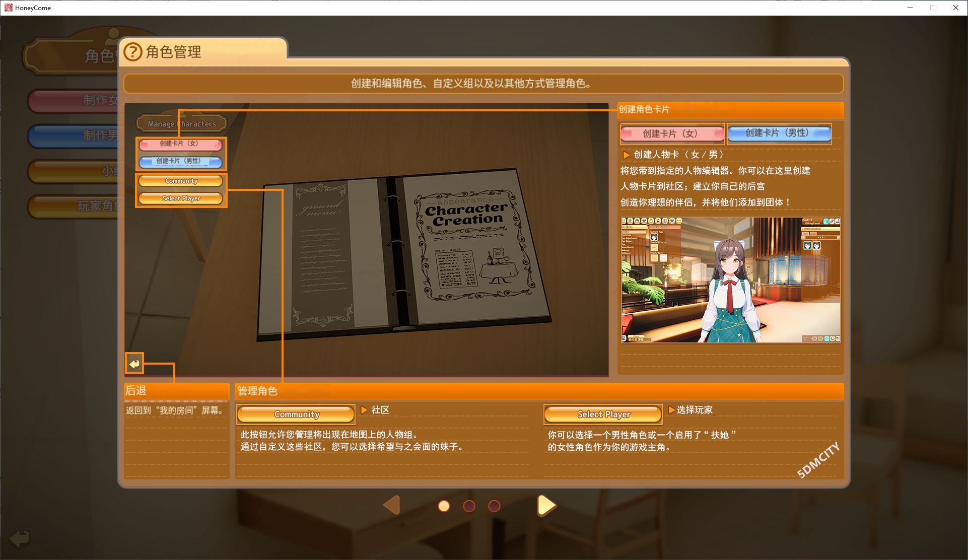Image resolution: width=968 pixels, height=560 pixels.
Task: Go to the previous help page arrow
Action: point(391,506)
